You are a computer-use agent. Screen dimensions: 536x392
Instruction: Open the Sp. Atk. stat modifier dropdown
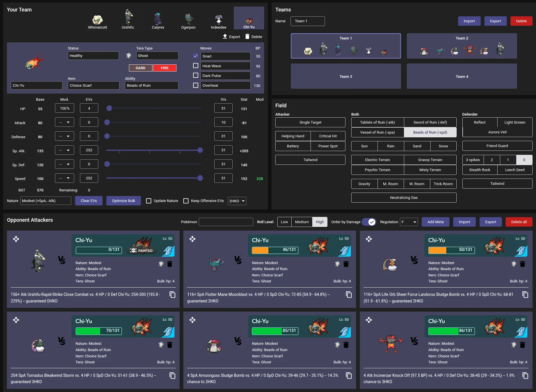coord(64,150)
